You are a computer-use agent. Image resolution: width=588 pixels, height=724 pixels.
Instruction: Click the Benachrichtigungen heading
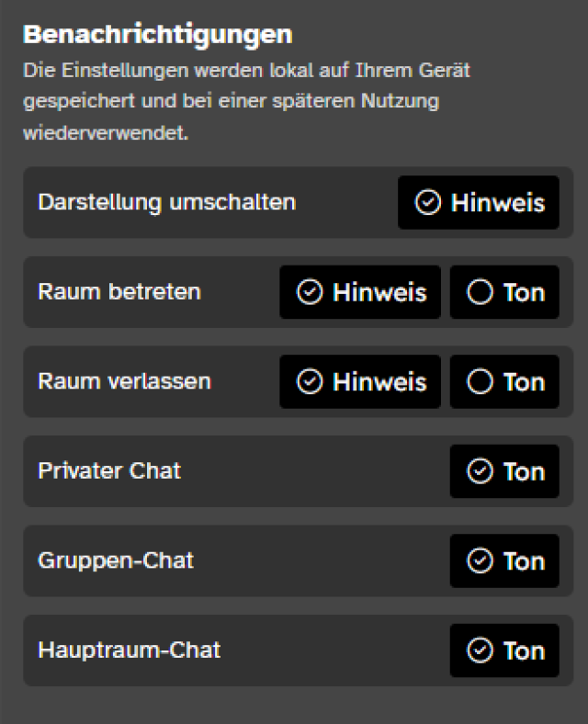click(x=157, y=35)
